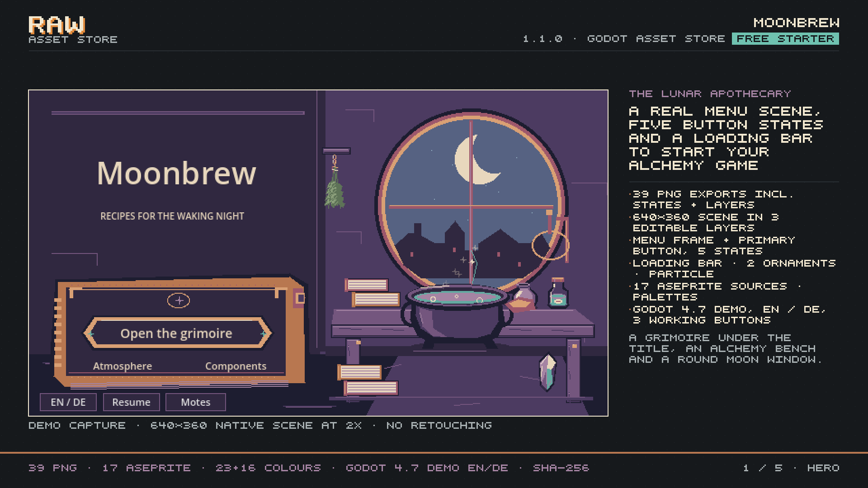This screenshot has height=488, width=868.
Task: Click '39 PNG EXPORTS INCL.' bullet
Action: click(713, 194)
